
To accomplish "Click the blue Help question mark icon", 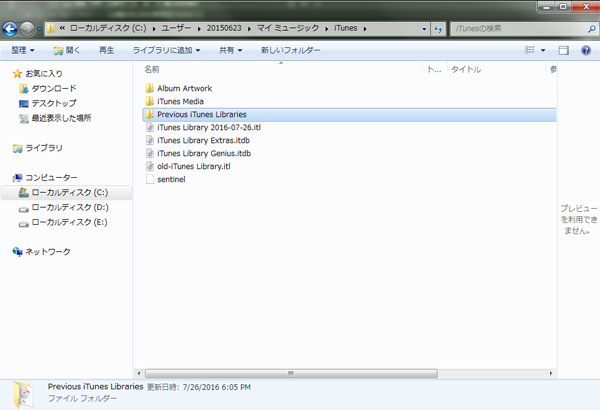I will point(586,50).
